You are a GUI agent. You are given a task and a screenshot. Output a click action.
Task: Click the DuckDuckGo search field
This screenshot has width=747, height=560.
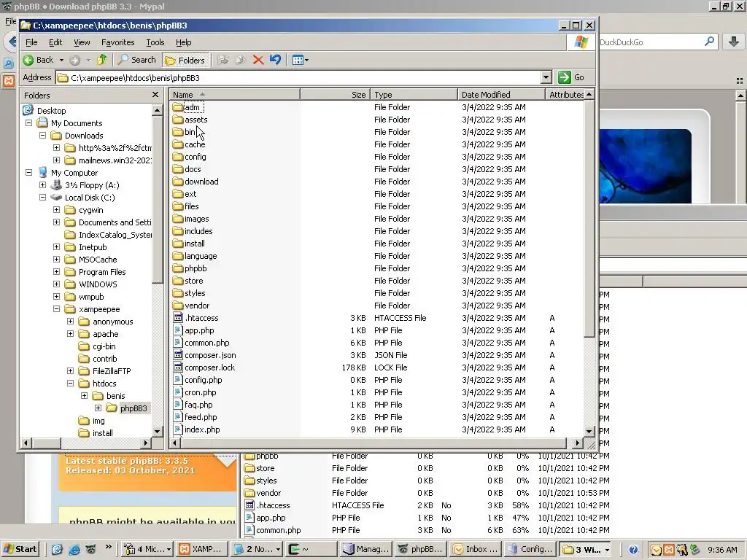point(651,42)
